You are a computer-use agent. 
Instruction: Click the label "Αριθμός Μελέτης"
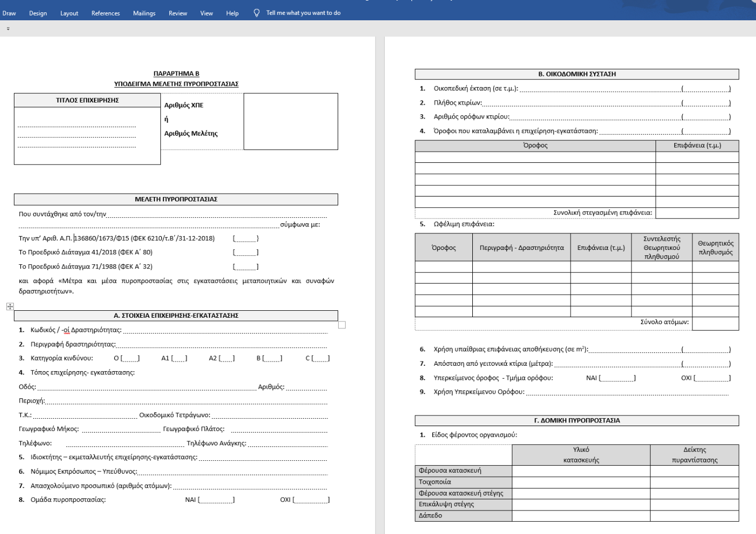[191, 133]
